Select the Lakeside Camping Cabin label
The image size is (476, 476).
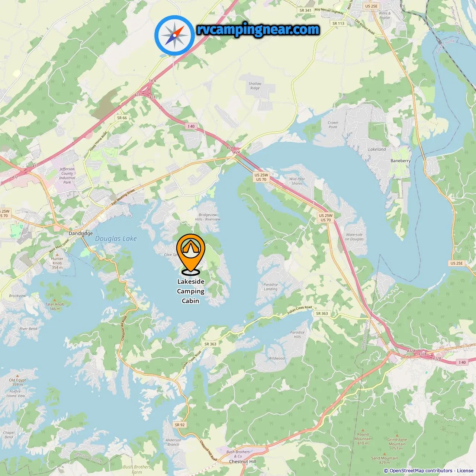tap(191, 291)
